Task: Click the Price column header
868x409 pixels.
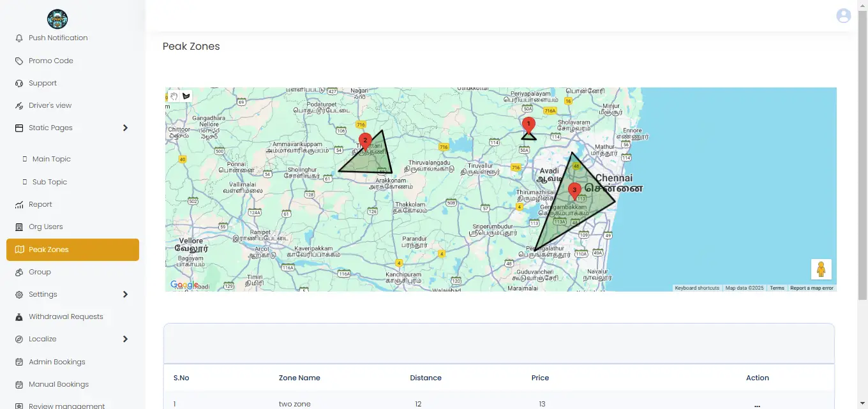Action: 540,378
